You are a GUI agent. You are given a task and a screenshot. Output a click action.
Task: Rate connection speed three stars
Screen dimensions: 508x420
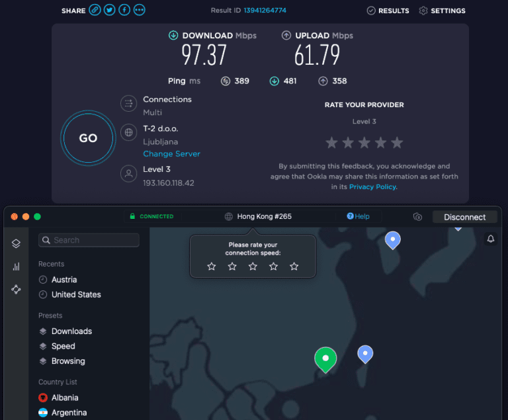pyautogui.click(x=253, y=267)
